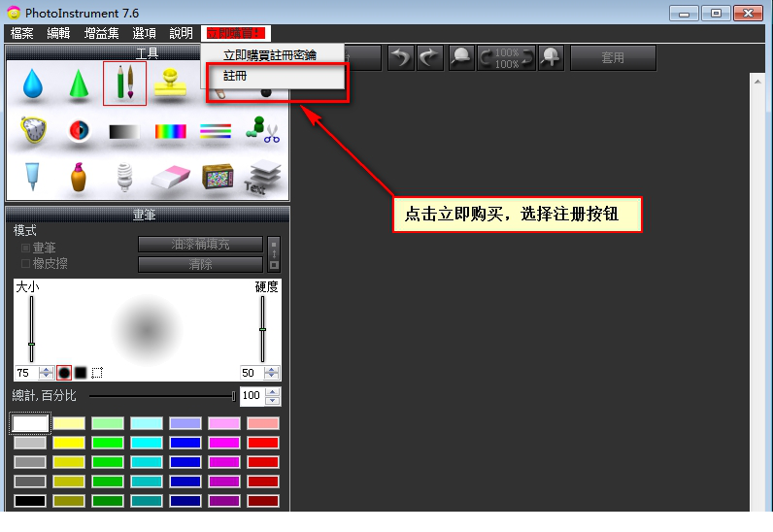This screenshot has width=773, height=532.
Task: Select the multicolor horizontal lines tool
Action: pos(216,131)
